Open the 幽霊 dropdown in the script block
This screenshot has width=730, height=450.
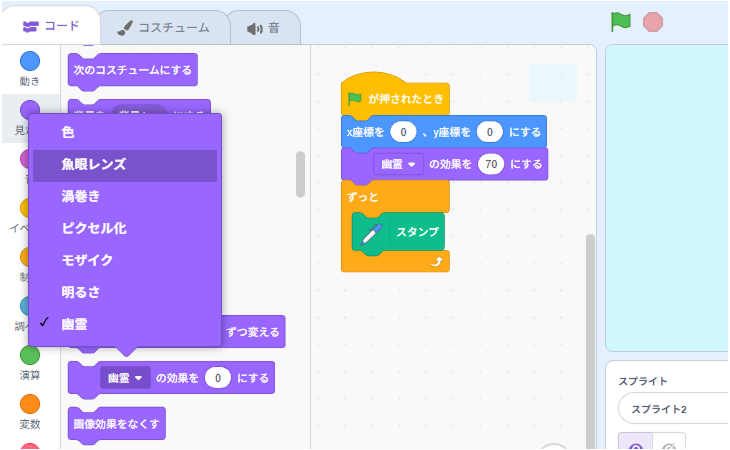tap(398, 164)
